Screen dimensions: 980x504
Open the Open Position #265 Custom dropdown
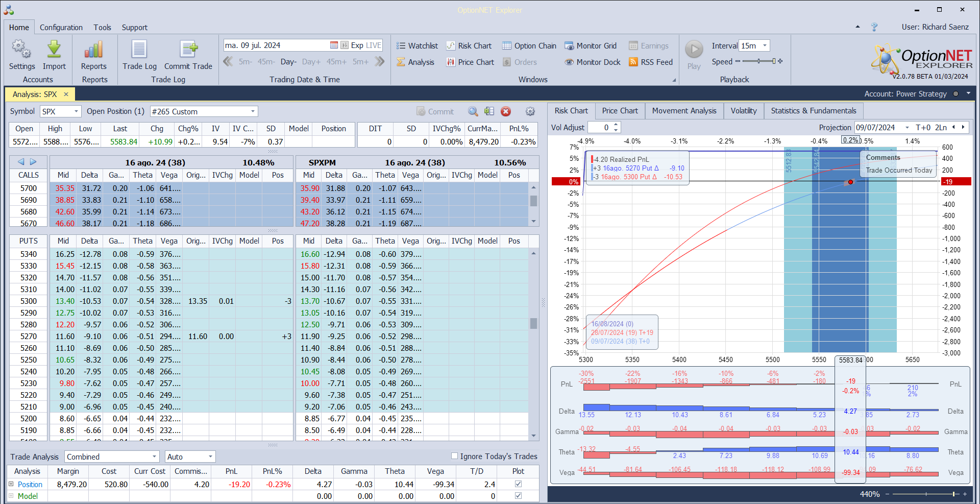click(x=253, y=111)
